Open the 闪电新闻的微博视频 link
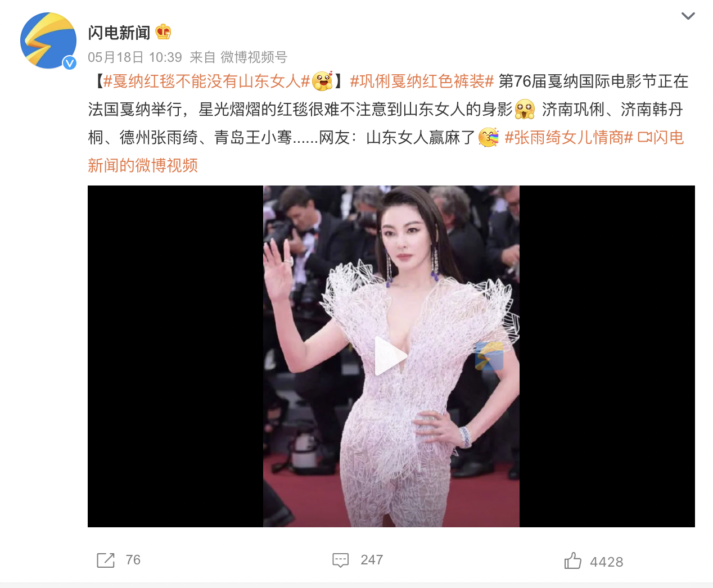Viewport: 713px width, 588px height. click(x=386, y=152)
